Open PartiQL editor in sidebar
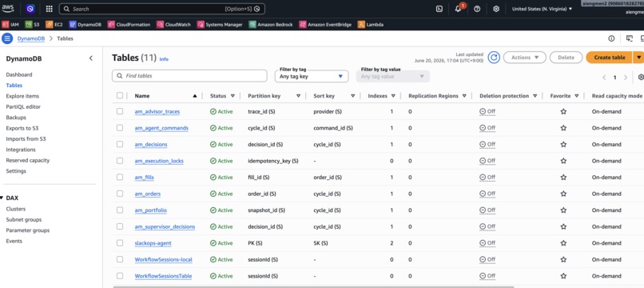 point(23,107)
